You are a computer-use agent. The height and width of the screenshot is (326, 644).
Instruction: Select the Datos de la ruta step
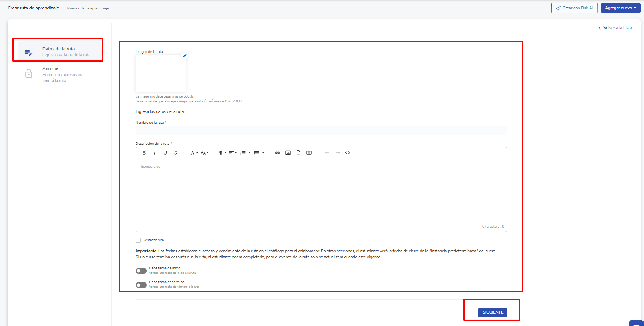click(59, 51)
